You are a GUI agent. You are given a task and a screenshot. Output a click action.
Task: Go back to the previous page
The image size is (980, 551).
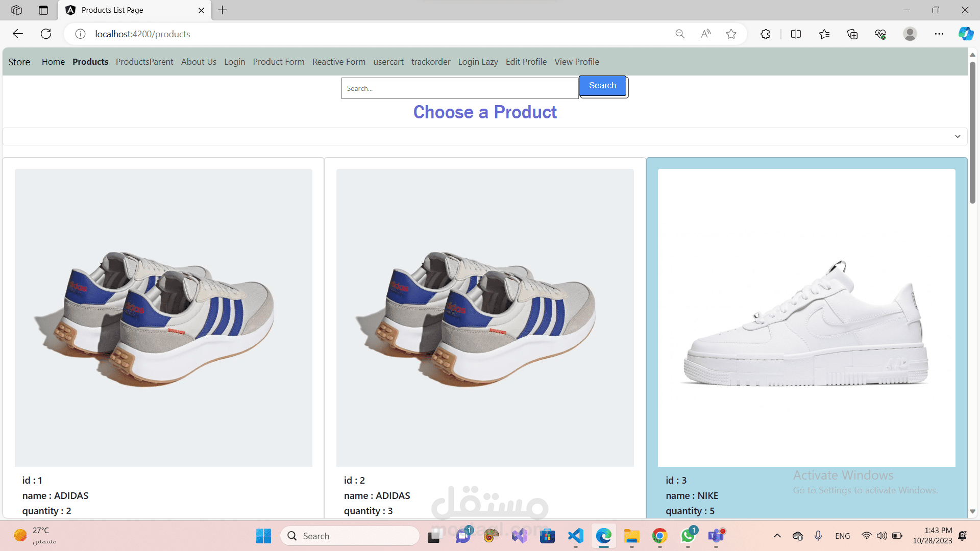(x=18, y=34)
